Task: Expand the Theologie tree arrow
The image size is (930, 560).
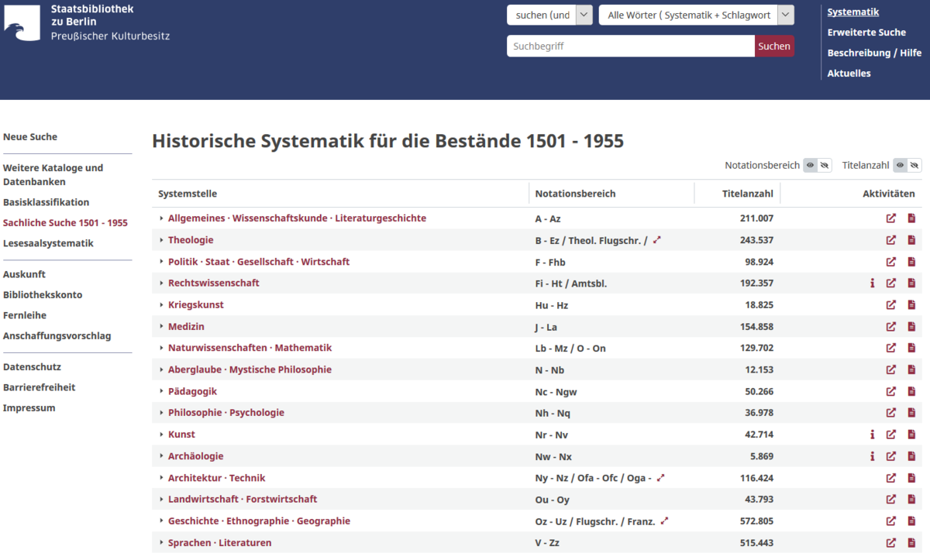Action: tap(161, 240)
